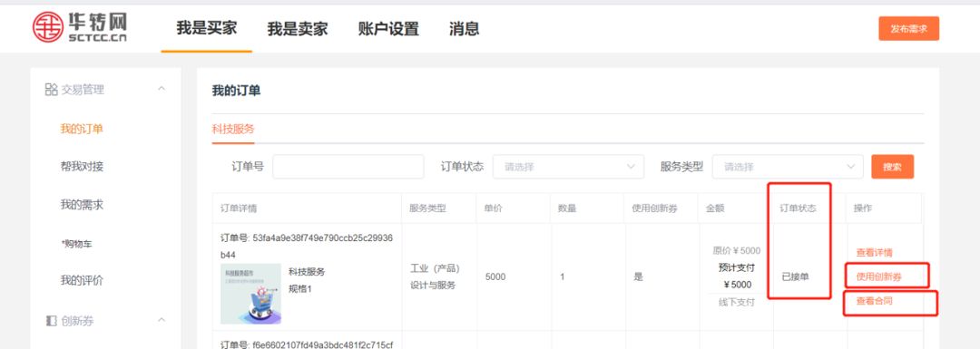980x349 pixels.
Task: Click the 订单详情 column header
Action: tap(239, 208)
